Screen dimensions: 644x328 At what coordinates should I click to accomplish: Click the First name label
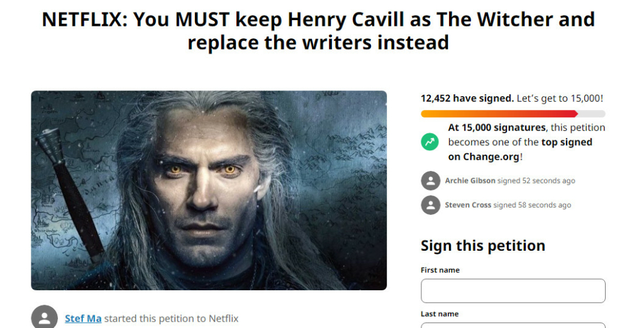(x=440, y=270)
